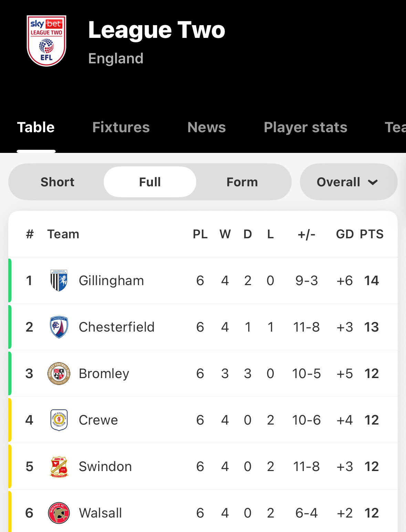Tap the Chesterfield club crest
This screenshot has width=406, height=532.
59,327
